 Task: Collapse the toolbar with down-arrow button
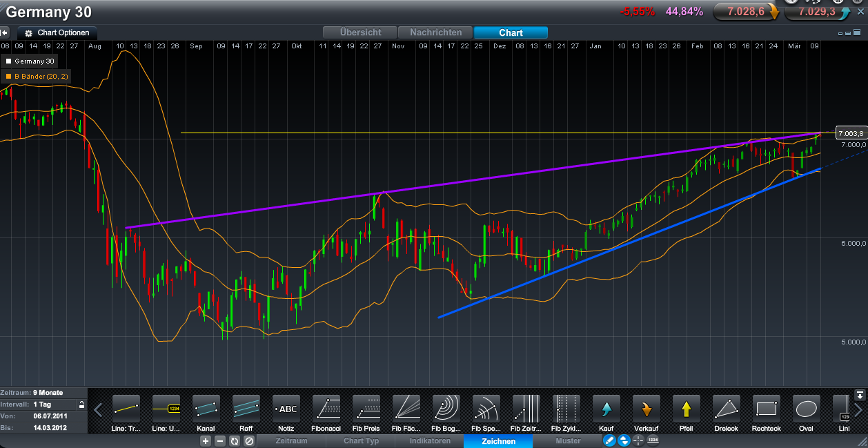click(859, 395)
